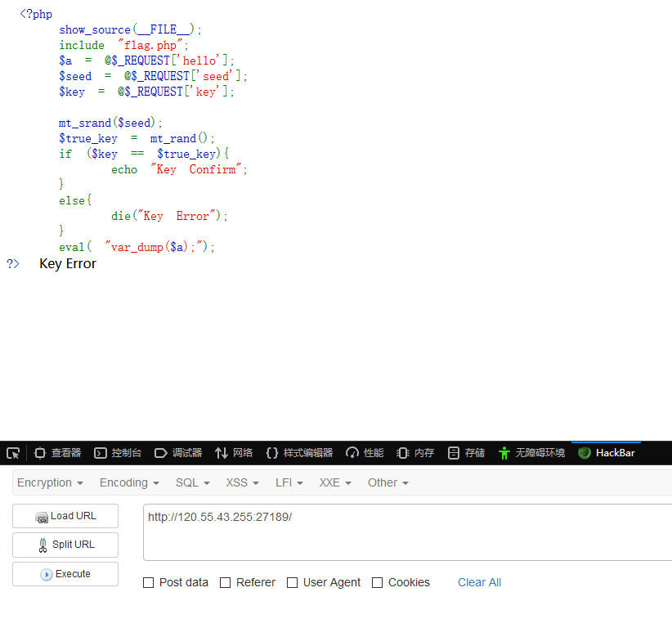Viewport: 672px width, 619px height.
Task: Click the Memory chip icon
Action: [403, 453]
